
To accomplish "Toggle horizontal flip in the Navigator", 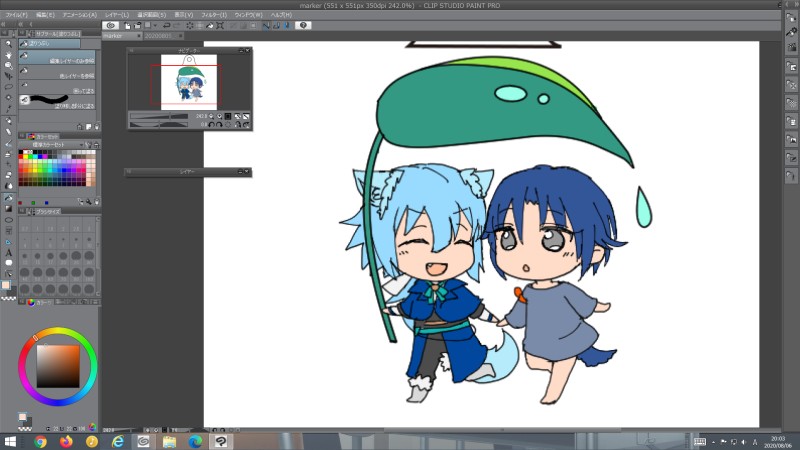I will click(238, 124).
